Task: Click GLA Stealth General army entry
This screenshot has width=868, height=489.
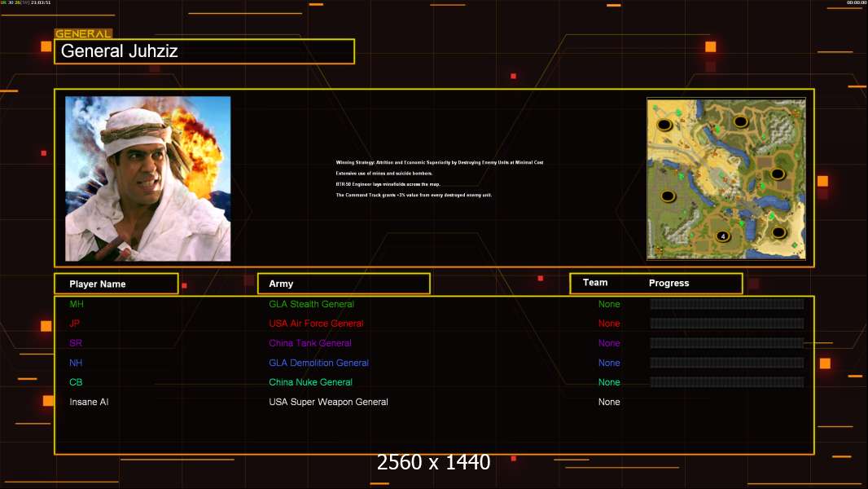Action: (x=311, y=304)
